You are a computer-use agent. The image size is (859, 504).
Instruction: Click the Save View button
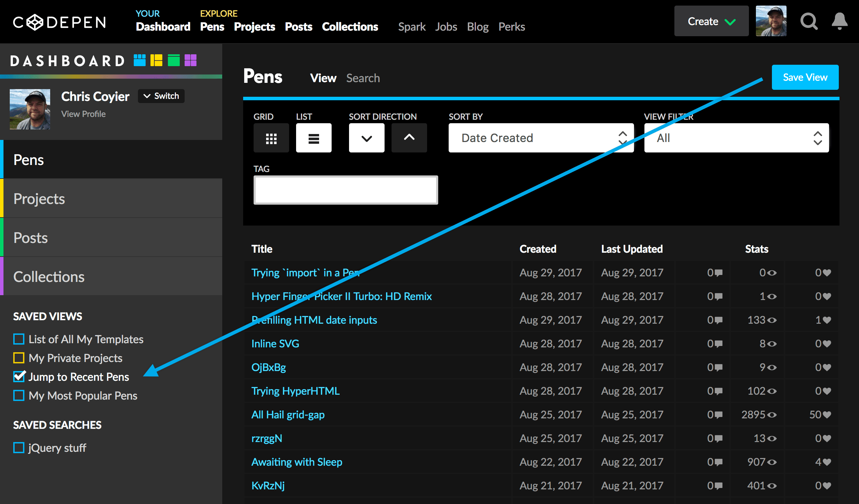click(x=805, y=77)
